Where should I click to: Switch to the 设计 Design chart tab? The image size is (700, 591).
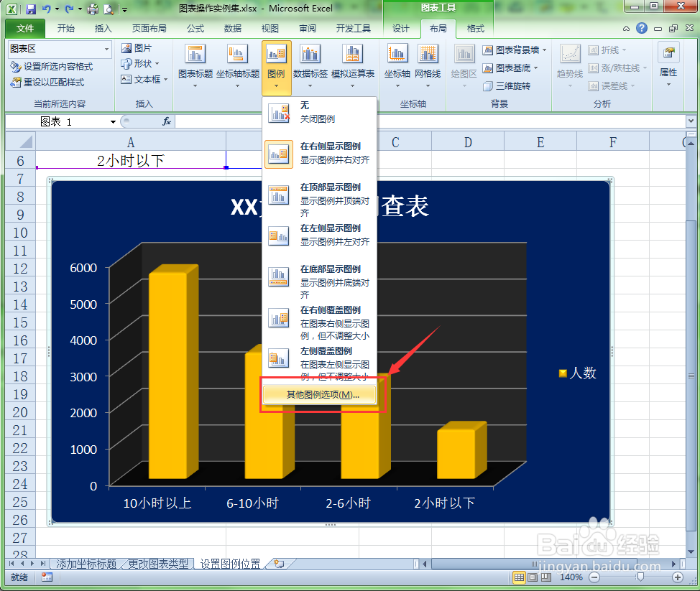click(400, 29)
